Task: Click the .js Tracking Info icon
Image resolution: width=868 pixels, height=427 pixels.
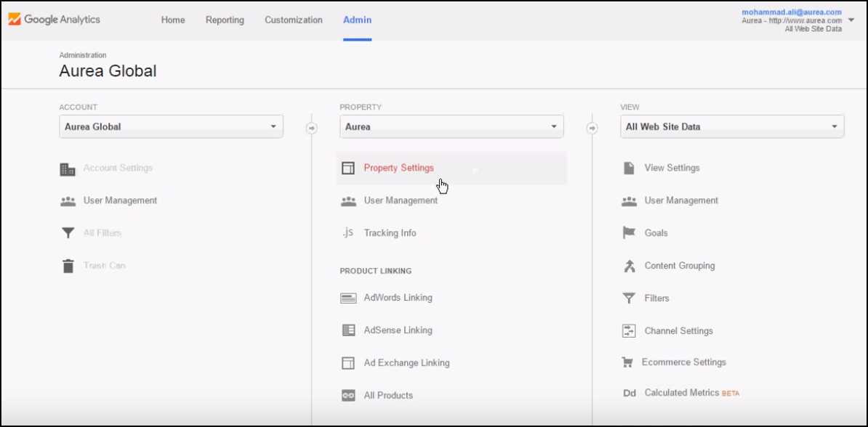Action: pyautogui.click(x=347, y=233)
